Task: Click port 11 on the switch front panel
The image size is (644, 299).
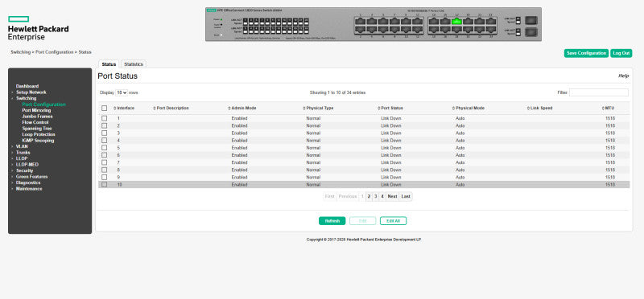Action: click(x=417, y=22)
